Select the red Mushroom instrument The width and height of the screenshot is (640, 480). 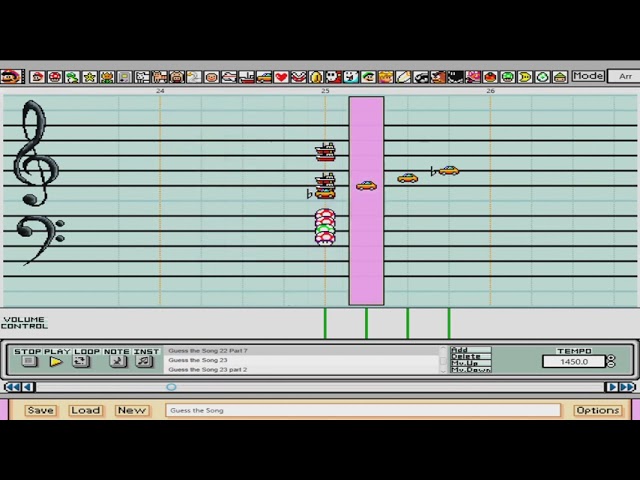coord(55,77)
